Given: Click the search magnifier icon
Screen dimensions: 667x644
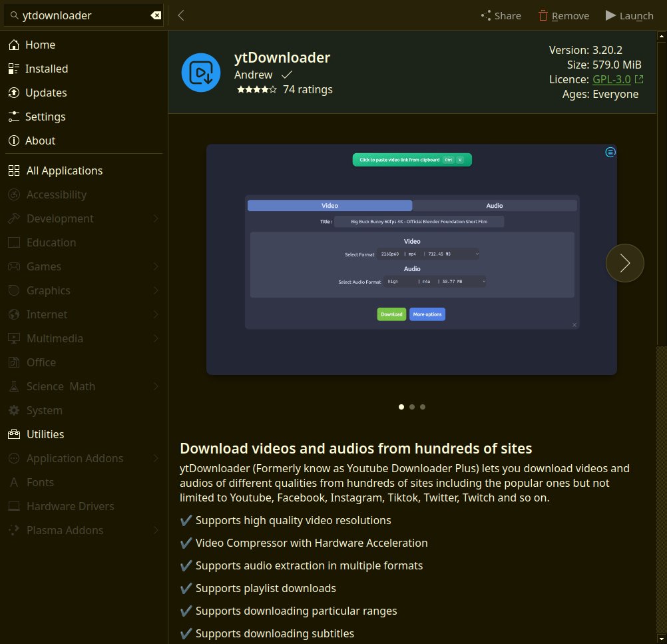Looking at the screenshot, I should 14,15.
